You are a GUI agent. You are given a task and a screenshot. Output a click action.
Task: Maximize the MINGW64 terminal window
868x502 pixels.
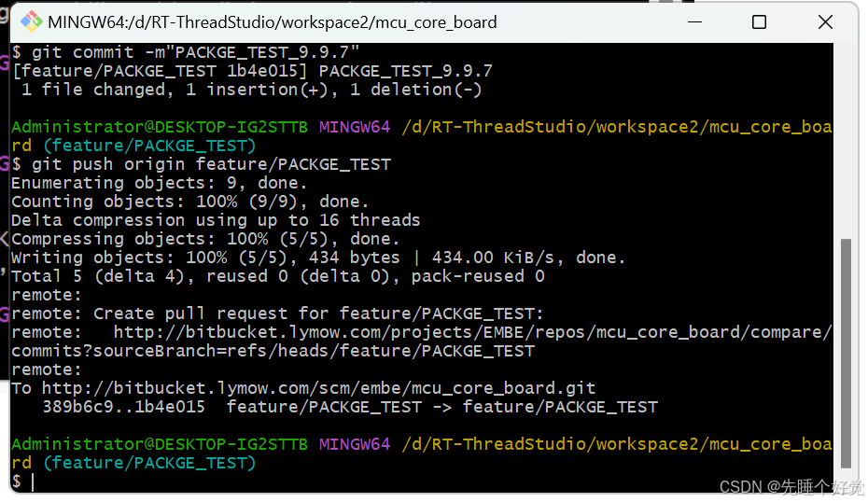[x=759, y=22]
